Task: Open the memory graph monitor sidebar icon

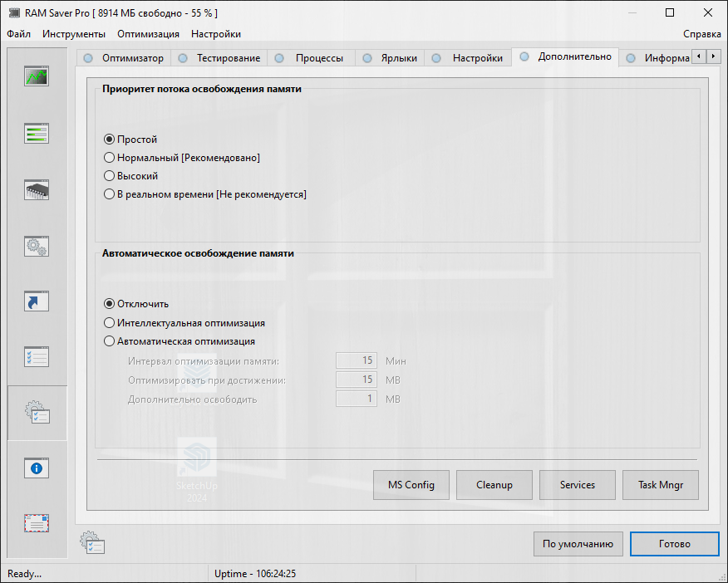Action: coord(37,76)
